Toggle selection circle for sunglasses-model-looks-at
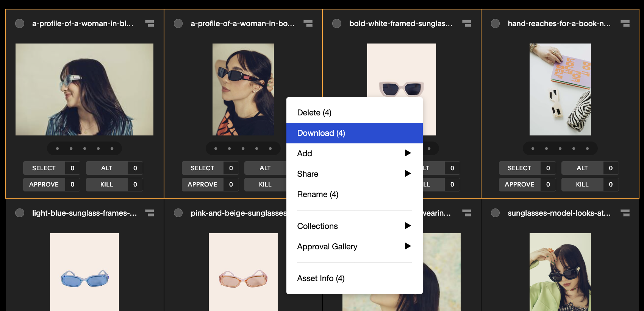The image size is (644, 311). pyautogui.click(x=495, y=213)
